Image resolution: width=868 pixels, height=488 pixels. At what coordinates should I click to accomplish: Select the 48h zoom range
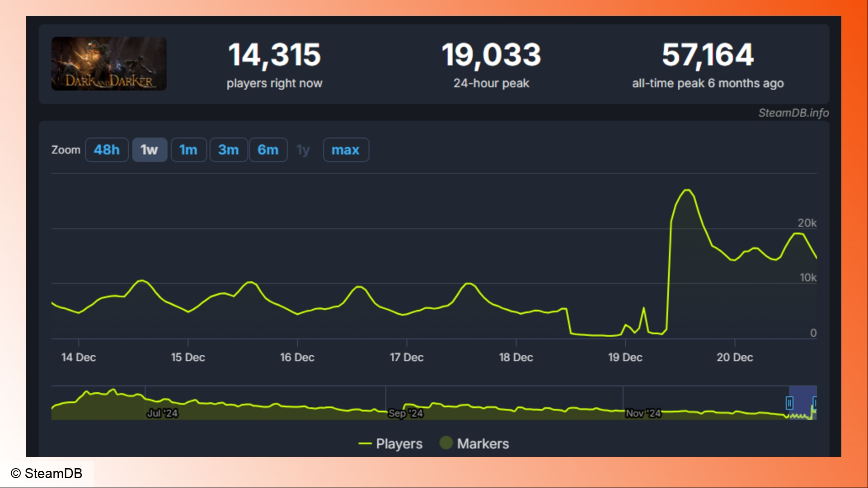[107, 150]
